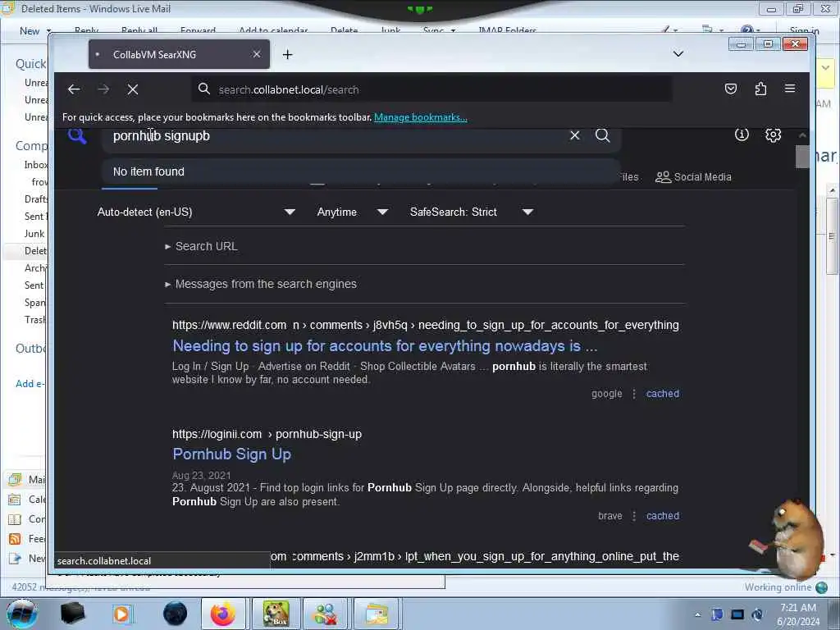This screenshot has height=630, width=840.
Task: Close the CollabVM SearXNG tab
Action: 257,54
